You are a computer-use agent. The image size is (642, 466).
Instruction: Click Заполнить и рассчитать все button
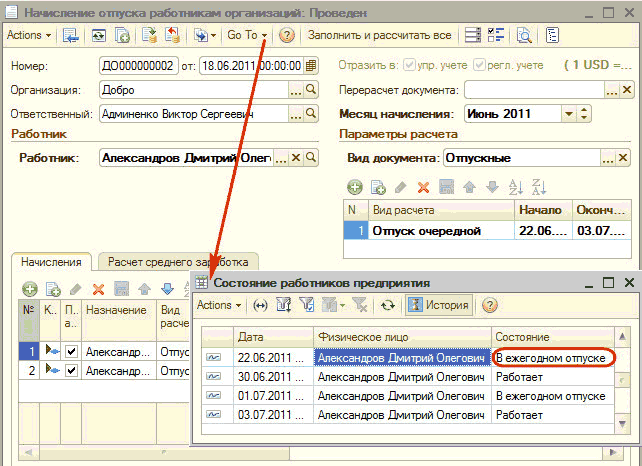coord(378,35)
